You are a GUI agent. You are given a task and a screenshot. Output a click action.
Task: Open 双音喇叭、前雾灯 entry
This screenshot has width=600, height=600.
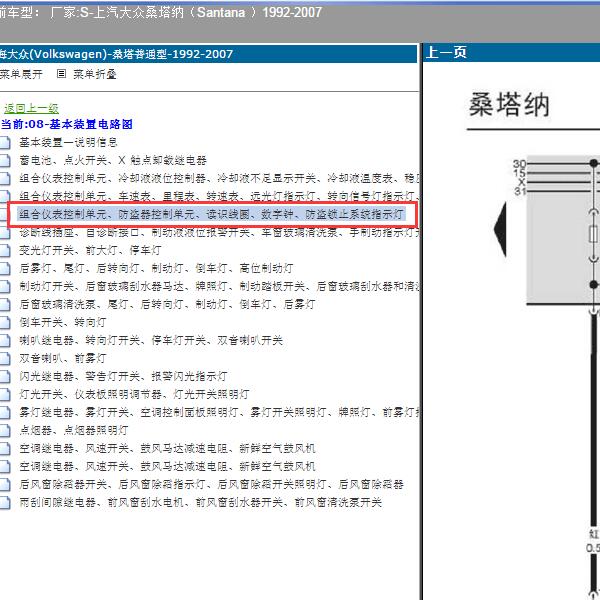click(63, 358)
